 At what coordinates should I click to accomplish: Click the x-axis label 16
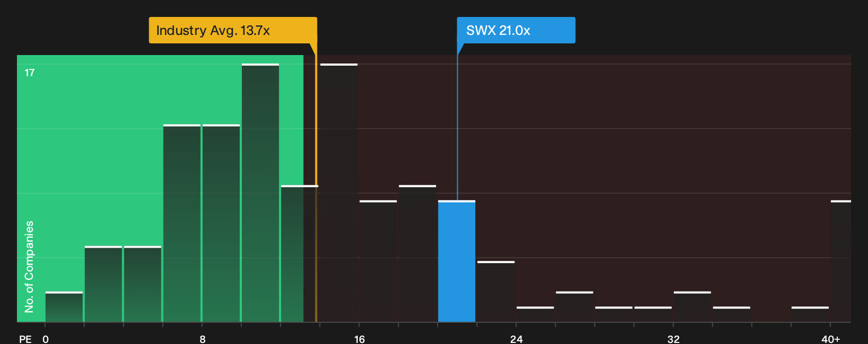(359, 339)
